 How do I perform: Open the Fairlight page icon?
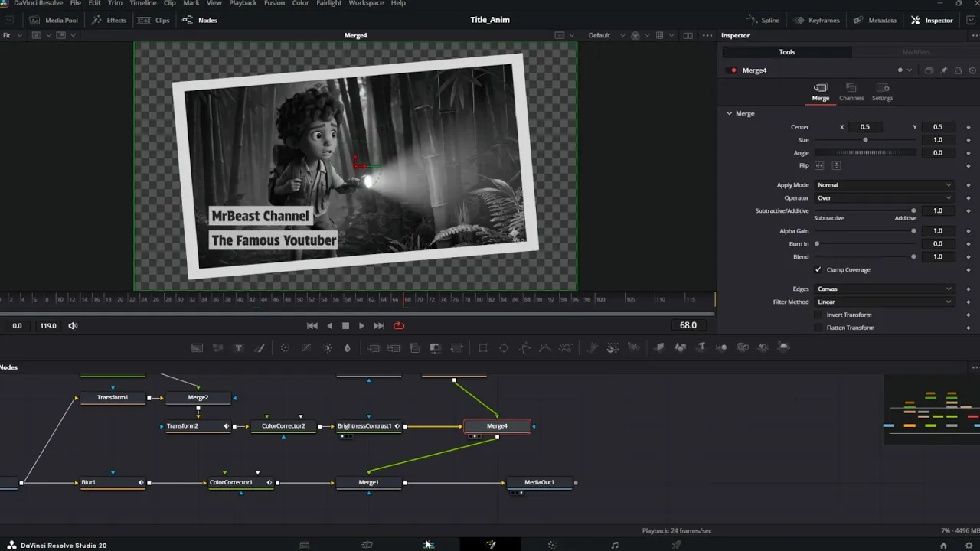614,545
